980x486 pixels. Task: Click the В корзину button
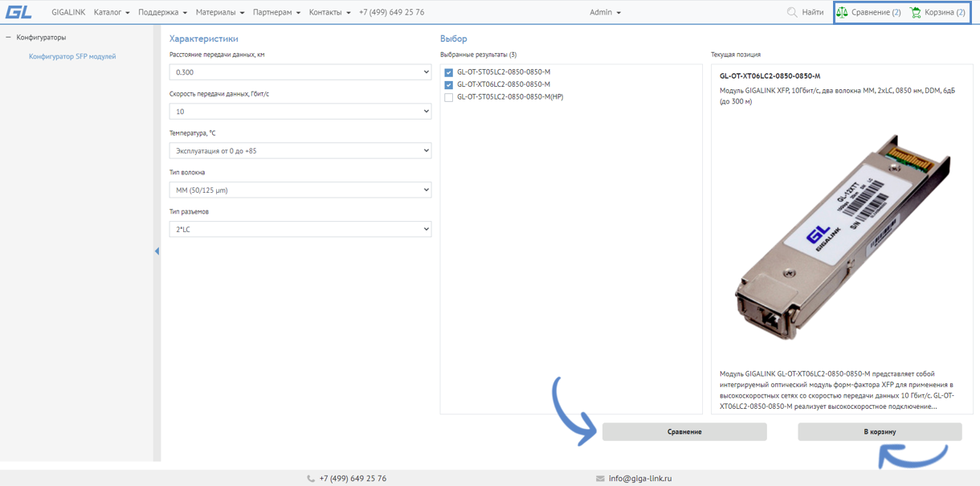[880, 432]
